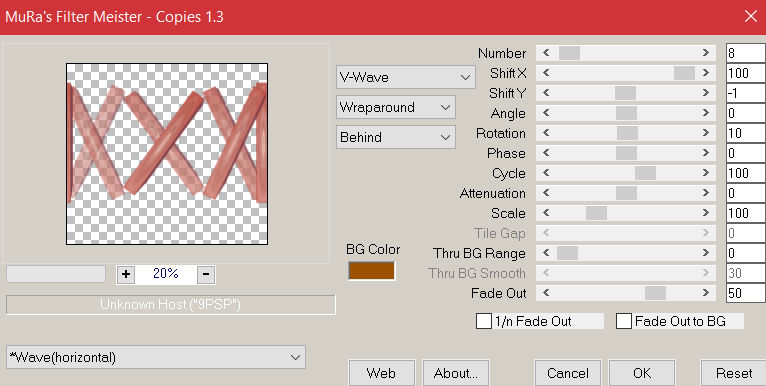Click the Angle slider left arrow
The height and width of the screenshot is (386, 766).
546,113
